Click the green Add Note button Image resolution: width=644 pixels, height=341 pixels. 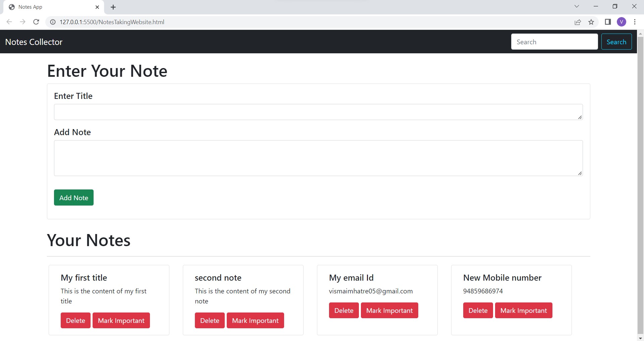pyautogui.click(x=73, y=197)
